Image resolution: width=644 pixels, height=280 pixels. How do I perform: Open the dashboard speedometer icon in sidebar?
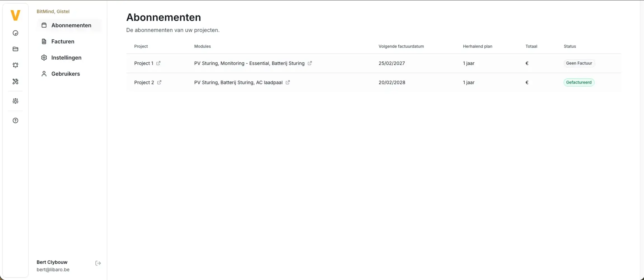pyautogui.click(x=15, y=33)
